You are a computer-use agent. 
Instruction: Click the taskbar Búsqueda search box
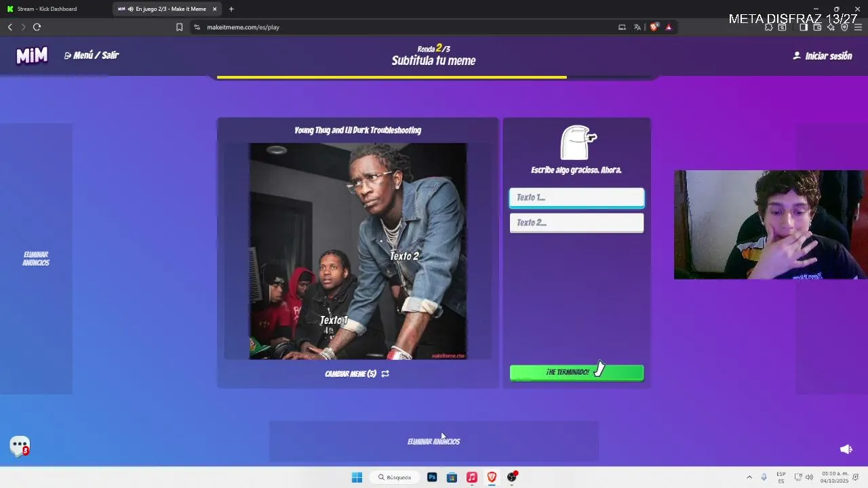point(394,477)
